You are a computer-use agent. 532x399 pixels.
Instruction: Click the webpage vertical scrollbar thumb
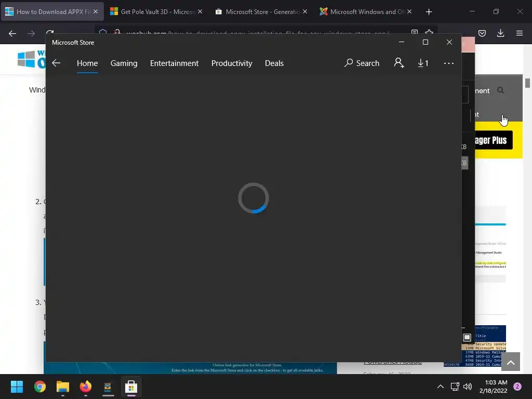[527, 83]
